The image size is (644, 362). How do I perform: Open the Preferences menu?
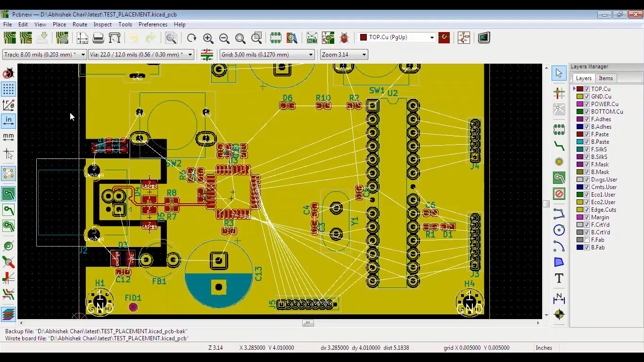[x=153, y=25]
